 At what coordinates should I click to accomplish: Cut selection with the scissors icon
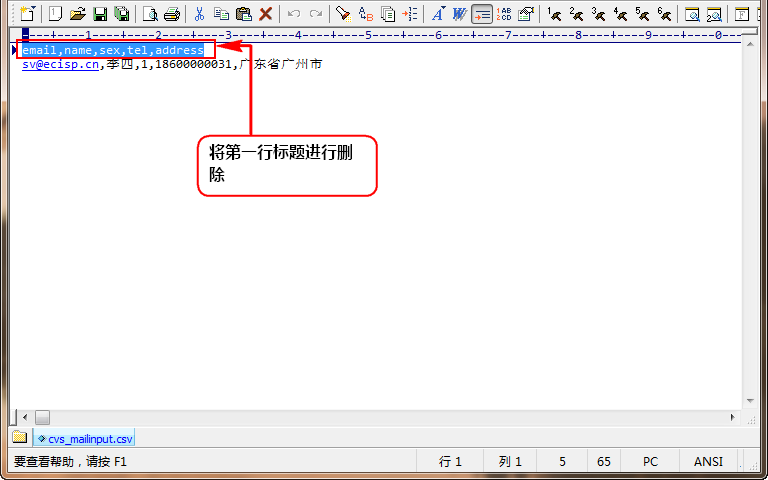(199, 14)
